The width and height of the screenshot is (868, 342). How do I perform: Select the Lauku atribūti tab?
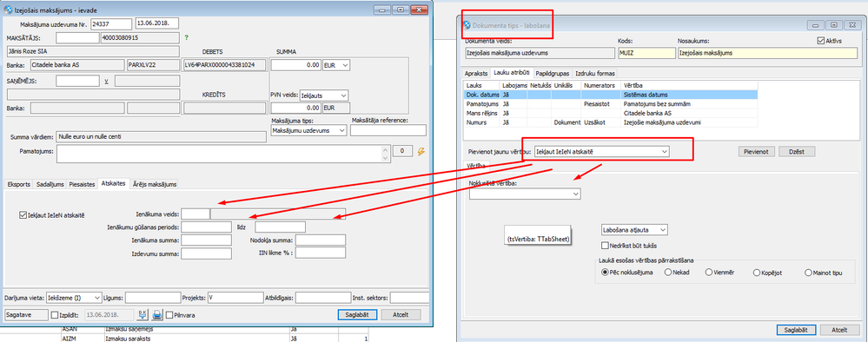(513, 73)
